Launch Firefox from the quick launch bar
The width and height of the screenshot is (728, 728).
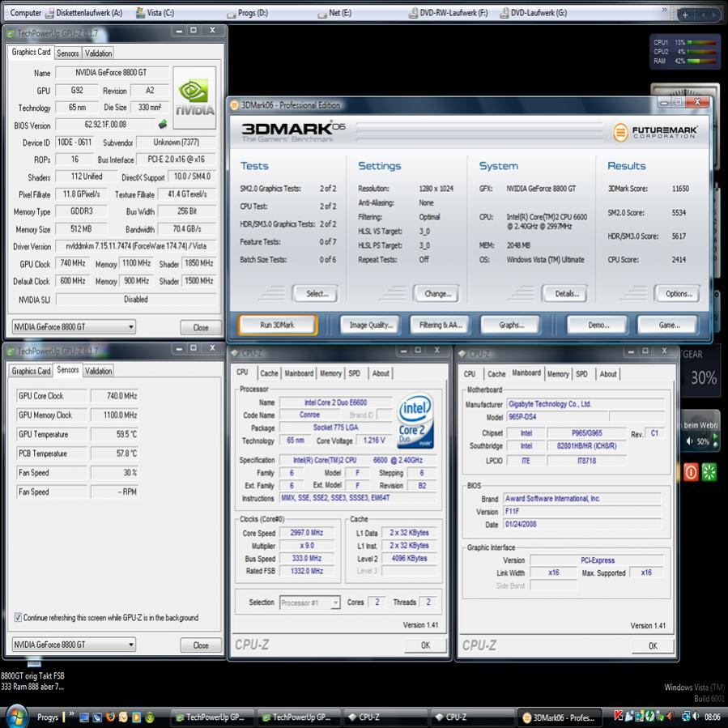click(x=110, y=717)
